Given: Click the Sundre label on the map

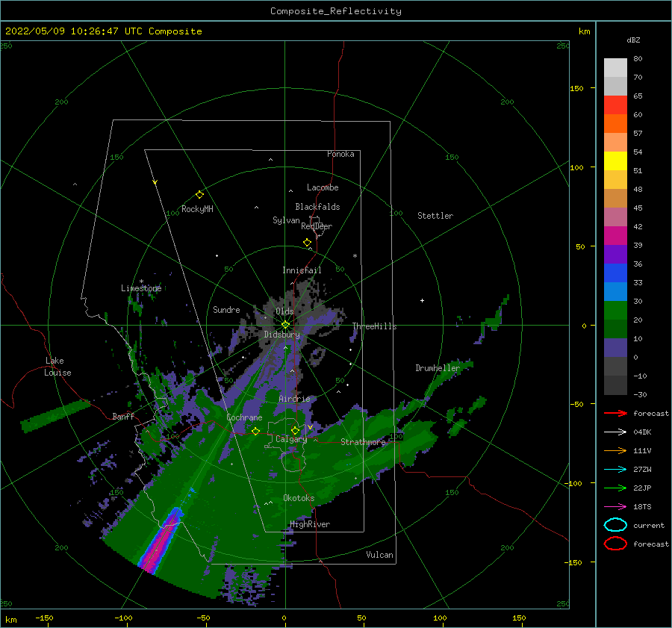Looking at the screenshot, I should tap(226, 309).
